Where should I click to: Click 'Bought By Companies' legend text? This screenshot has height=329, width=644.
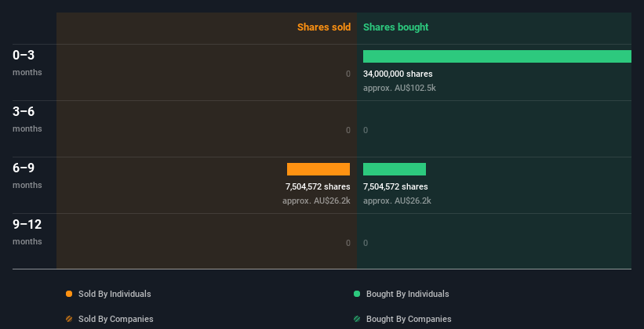point(409,319)
